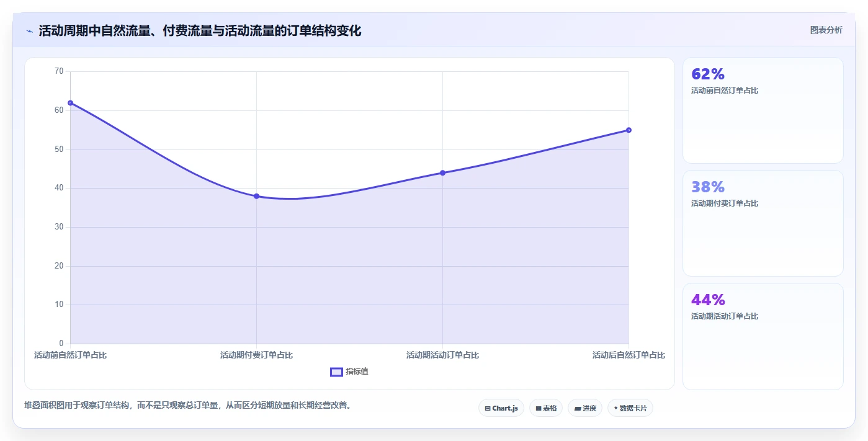Click the y-axis value 60
Image resolution: width=868 pixels, height=441 pixels.
point(59,110)
